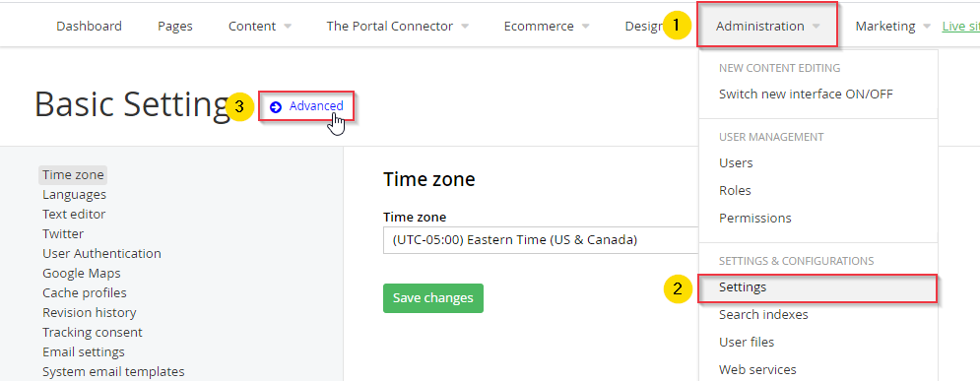Click the Administration menu arrow
Screen dimensions: 980x381
(817, 27)
